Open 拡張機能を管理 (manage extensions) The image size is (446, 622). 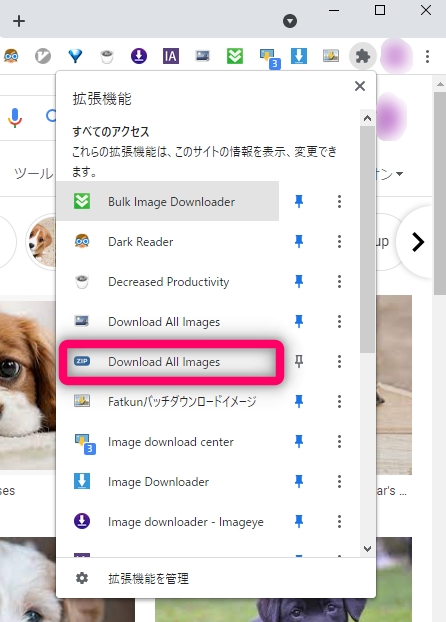[216, 578]
